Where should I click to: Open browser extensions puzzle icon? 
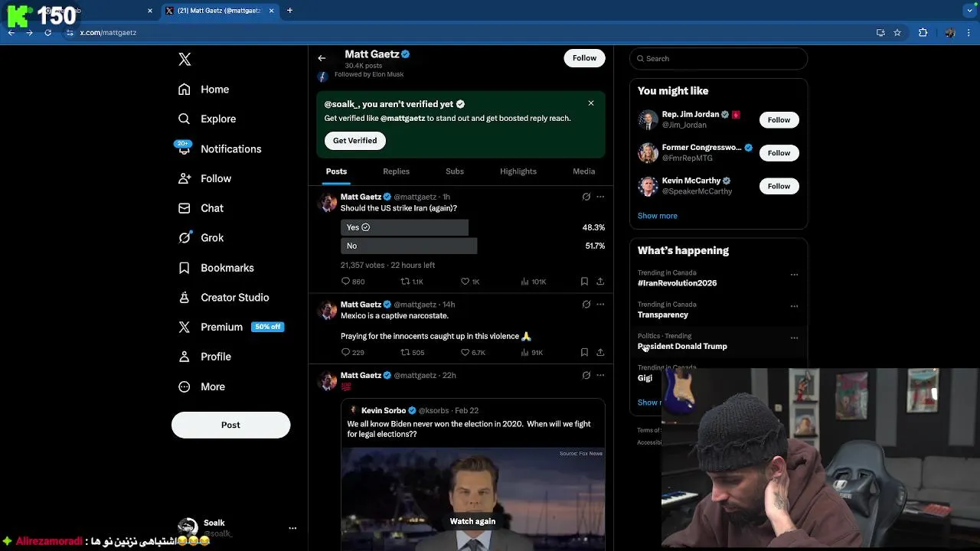point(923,33)
